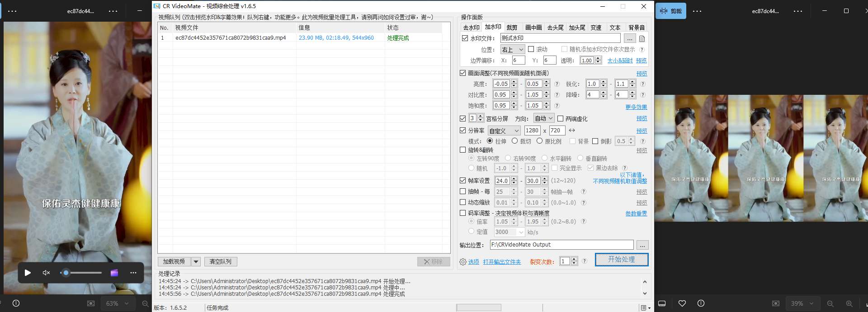Select the 裁切 mode radio button
The width and height of the screenshot is (868, 312).
coord(514,141)
